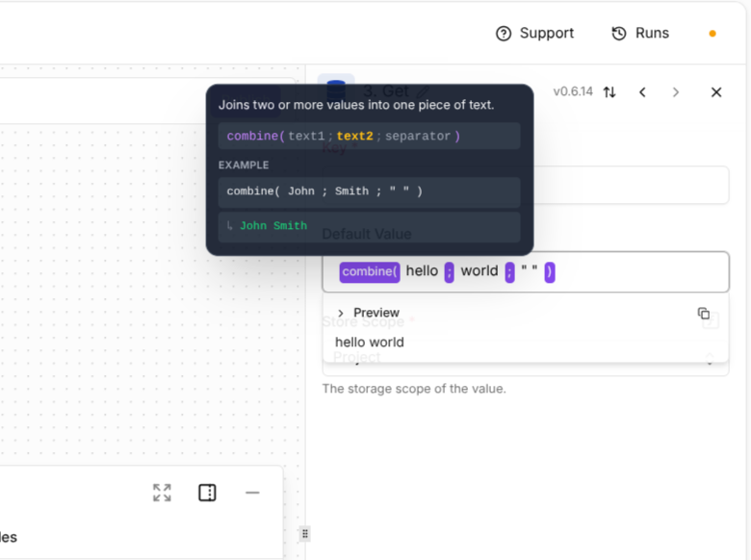
Task: Click the example combine( John ; Smith ) line
Action: coord(370,191)
